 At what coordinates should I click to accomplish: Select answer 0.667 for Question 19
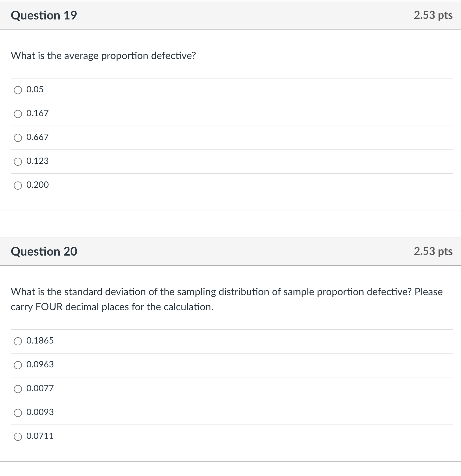coord(18,137)
